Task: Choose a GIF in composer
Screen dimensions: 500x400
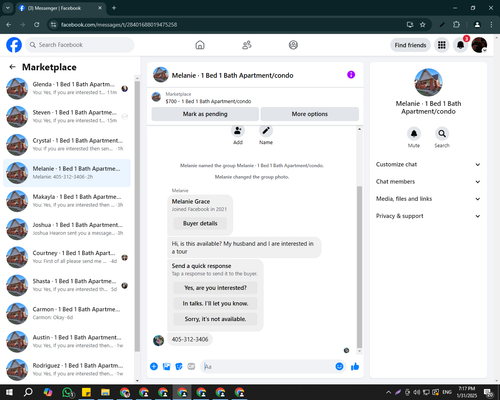Action: (x=191, y=367)
